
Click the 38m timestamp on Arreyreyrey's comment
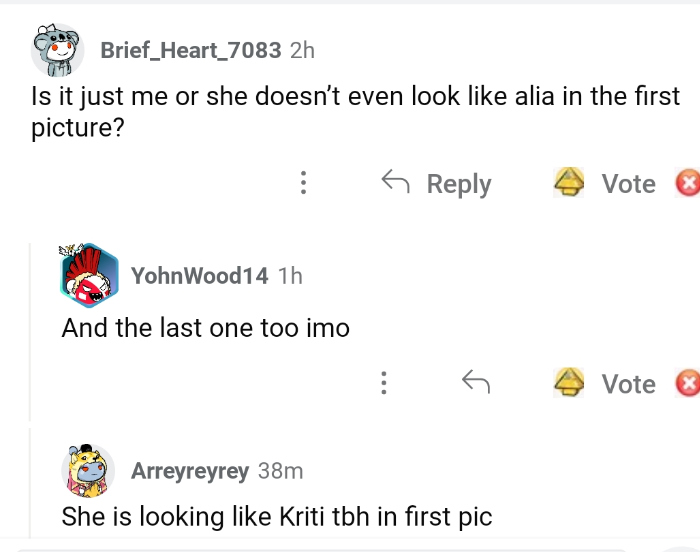click(280, 470)
